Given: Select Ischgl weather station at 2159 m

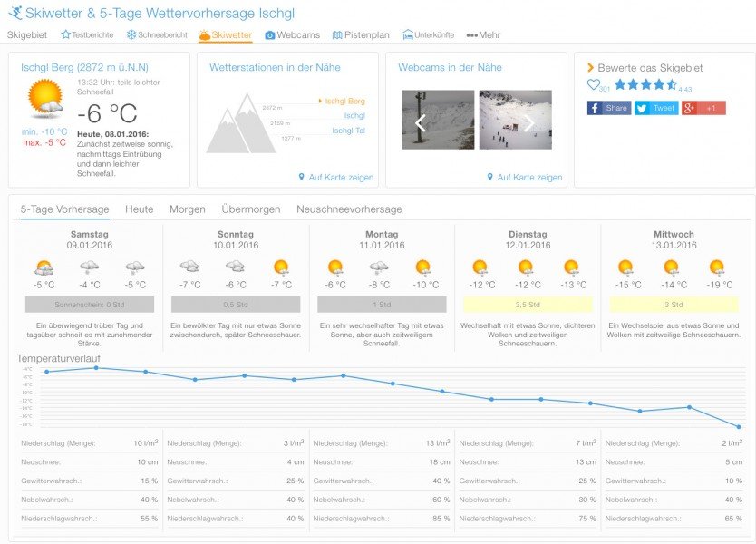Looking at the screenshot, I should coord(354,116).
